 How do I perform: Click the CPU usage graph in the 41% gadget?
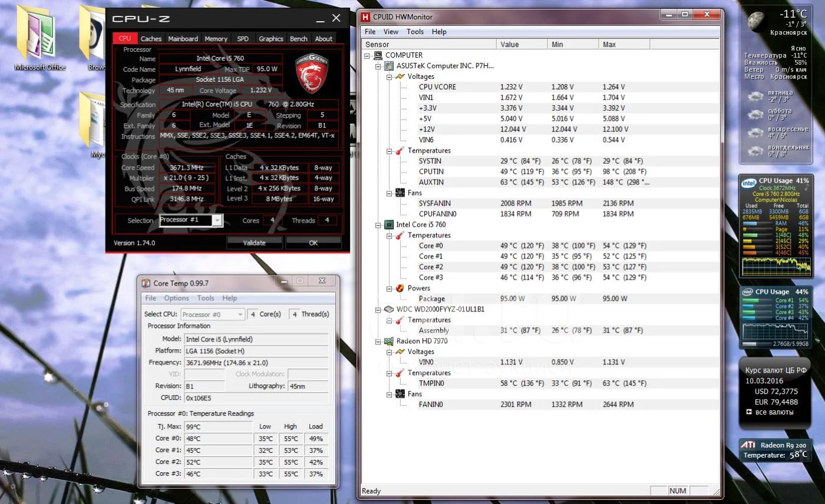tap(776, 267)
